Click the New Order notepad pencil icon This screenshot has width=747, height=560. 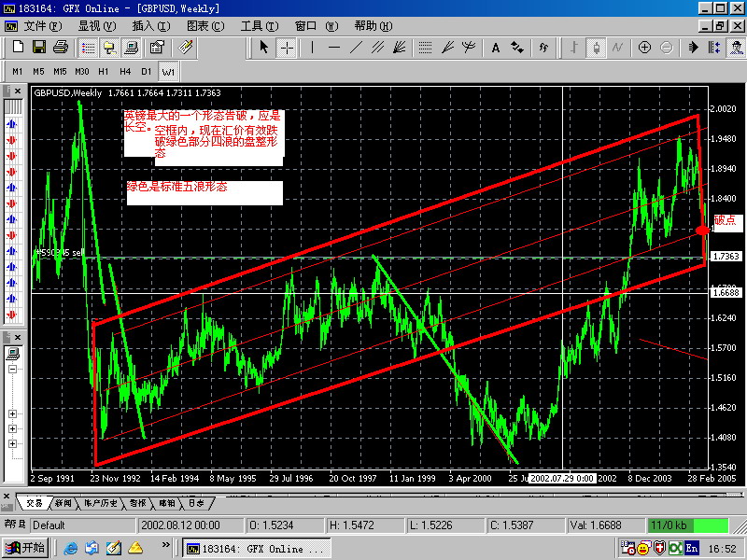(185, 48)
